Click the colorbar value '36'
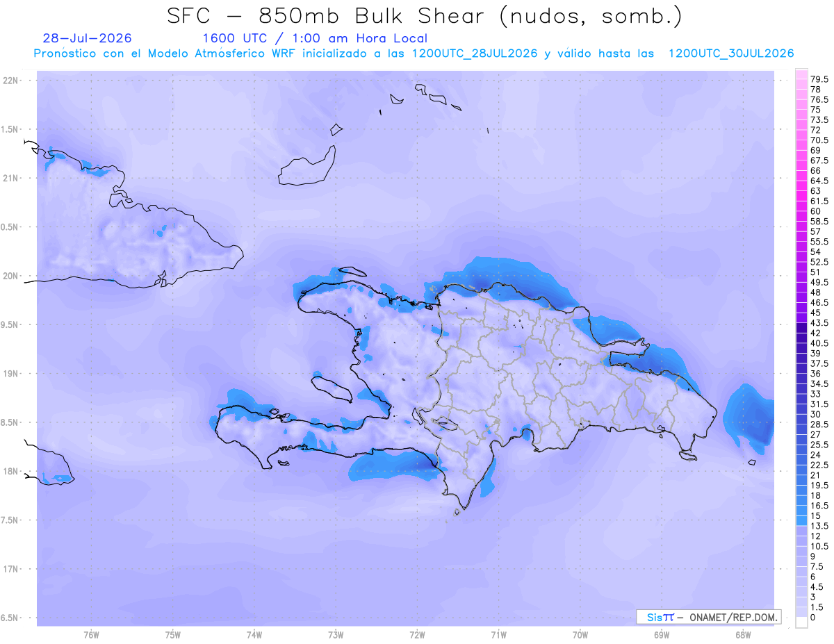Image resolution: width=834 pixels, height=644 pixels. (816, 374)
